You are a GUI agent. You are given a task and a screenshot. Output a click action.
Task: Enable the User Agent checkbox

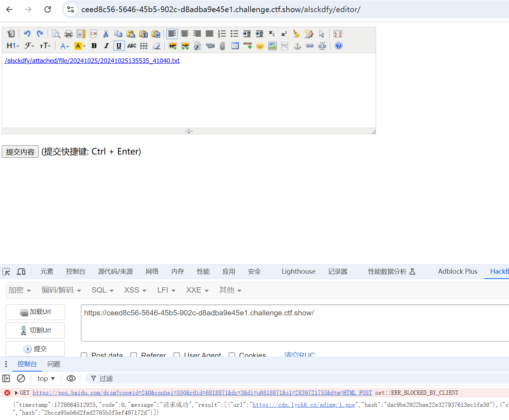pyautogui.click(x=176, y=355)
